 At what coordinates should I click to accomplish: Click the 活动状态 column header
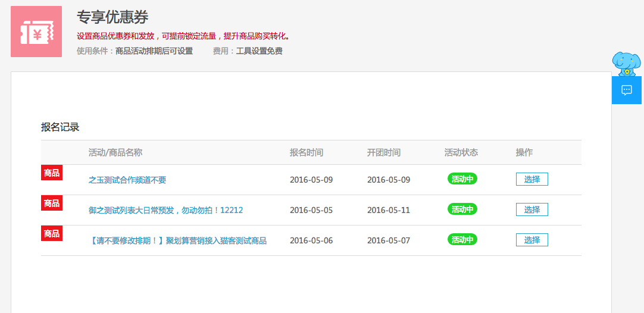(x=461, y=152)
